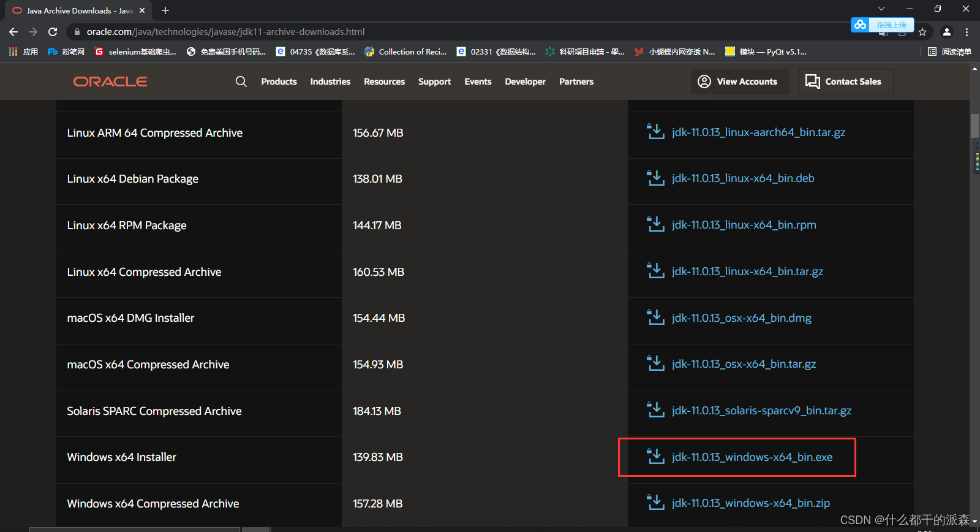Click download icon for osx-x64 dmg
The width and height of the screenshot is (980, 532).
point(655,317)
